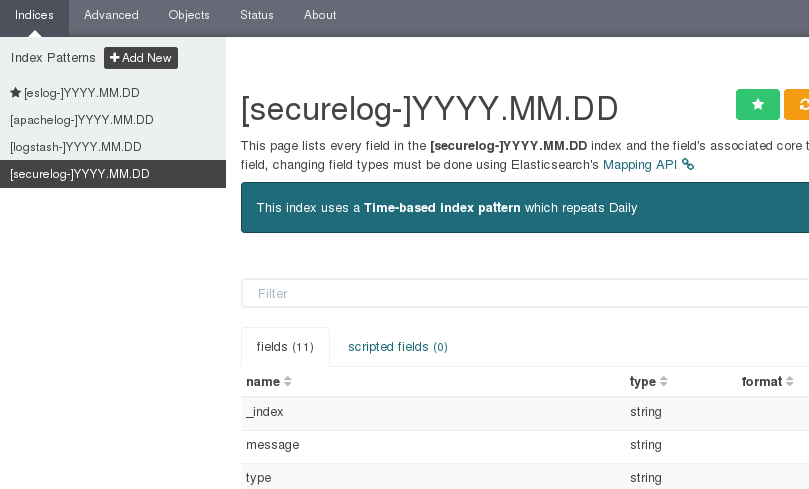Select the [apachelog-]YYYY.MM.DD index pattern

coord(82,120)
